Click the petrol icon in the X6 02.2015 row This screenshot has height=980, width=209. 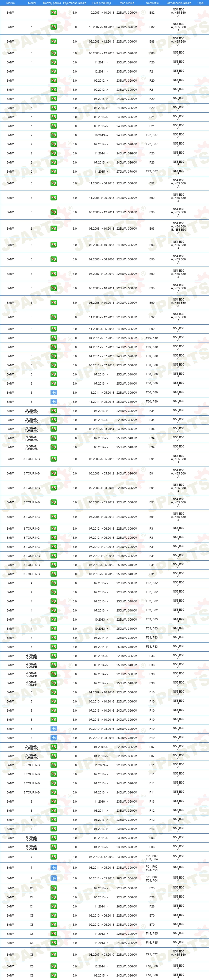(x=53, y=975)
